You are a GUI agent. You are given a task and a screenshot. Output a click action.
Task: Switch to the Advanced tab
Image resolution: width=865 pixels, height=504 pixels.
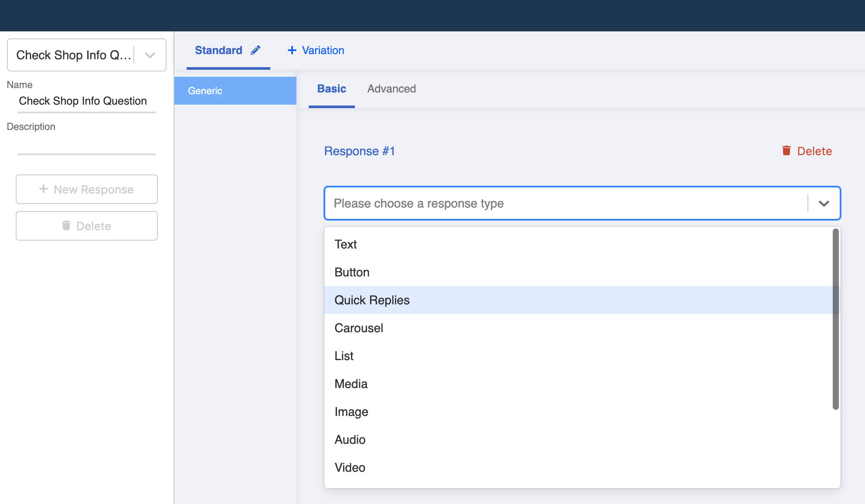click(x=391, y=89)
